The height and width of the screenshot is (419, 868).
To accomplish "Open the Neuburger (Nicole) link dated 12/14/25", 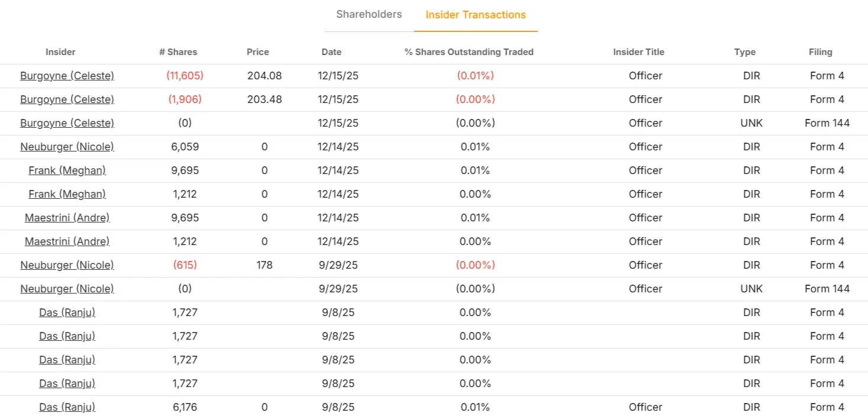I will tap(67, 146).
